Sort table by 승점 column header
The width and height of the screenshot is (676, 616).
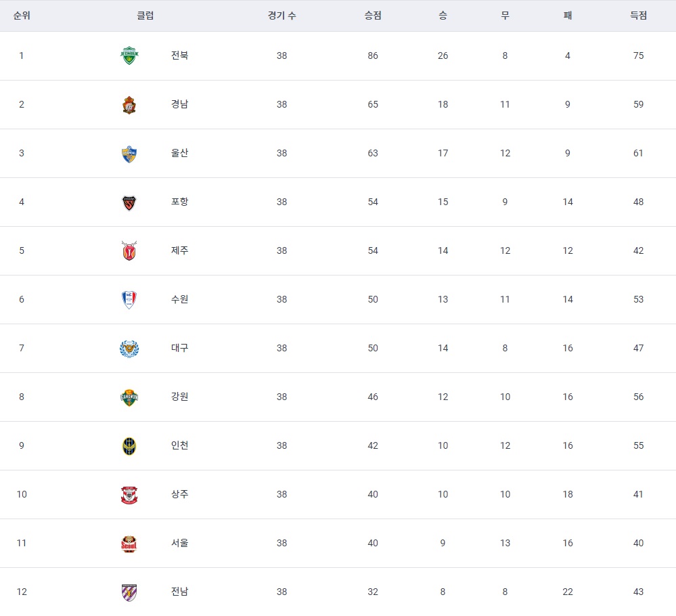[373, 16]
